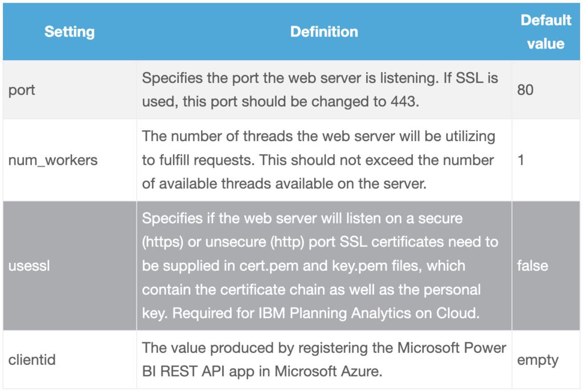Click the port default value 80
Image resolution: width=583 pixels, height=392 pixels.
coord(525,90)
